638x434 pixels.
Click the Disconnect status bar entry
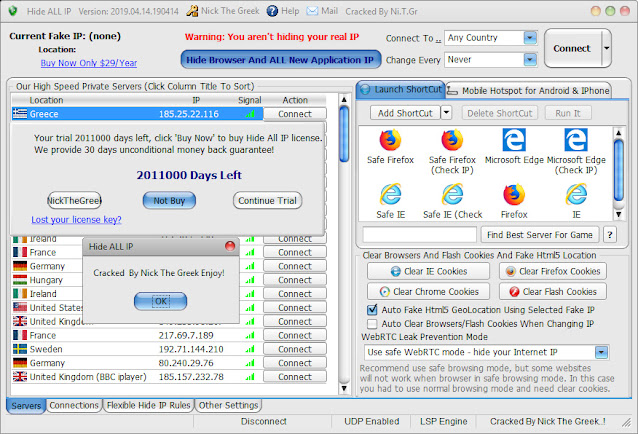(263, 421)
